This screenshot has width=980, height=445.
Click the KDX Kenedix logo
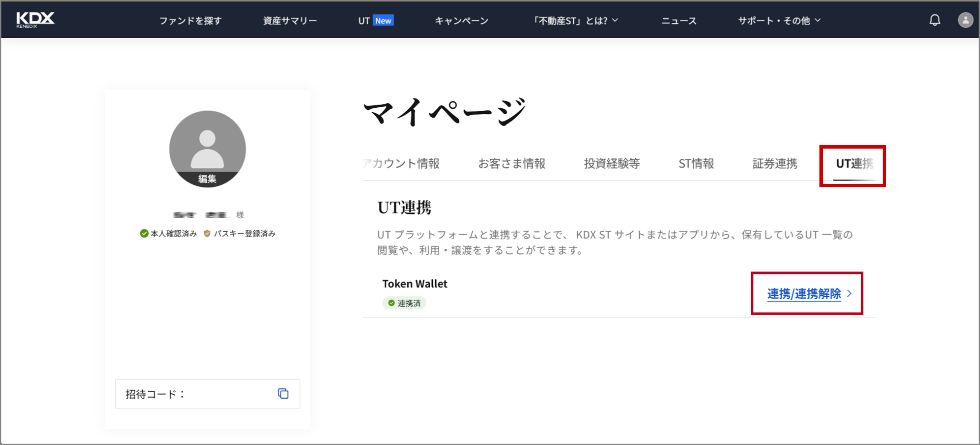click(x=35, y=20)
